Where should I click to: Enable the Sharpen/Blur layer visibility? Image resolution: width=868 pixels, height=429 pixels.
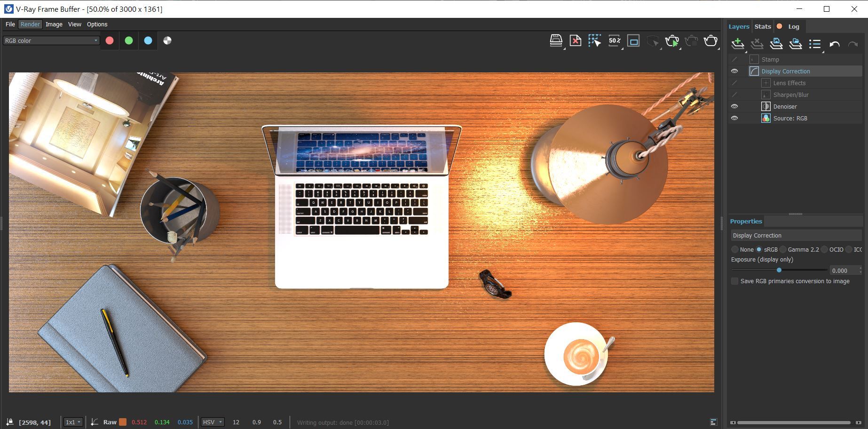pos(734,95)
